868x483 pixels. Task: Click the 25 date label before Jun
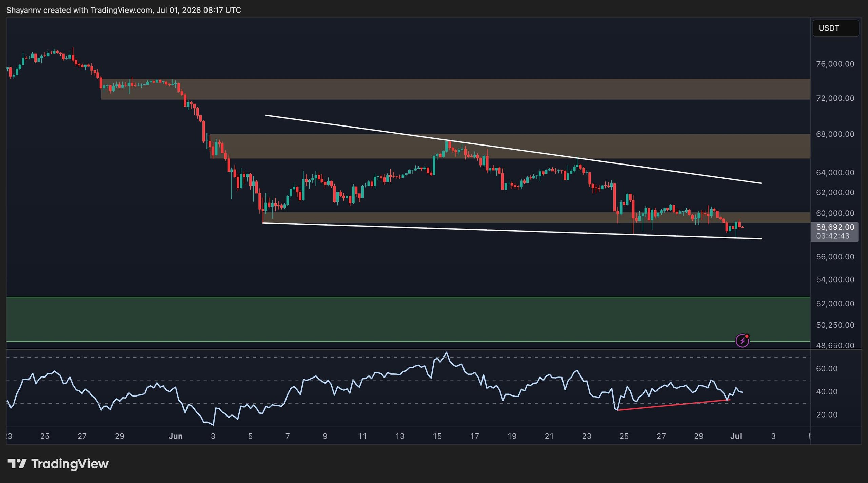[45, 436]
